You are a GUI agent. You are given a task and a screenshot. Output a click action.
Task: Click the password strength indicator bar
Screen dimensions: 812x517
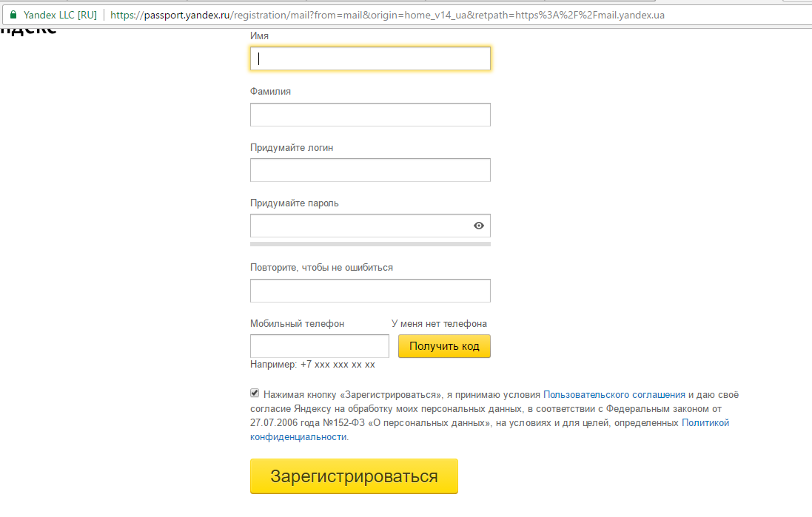click(370, 243)
